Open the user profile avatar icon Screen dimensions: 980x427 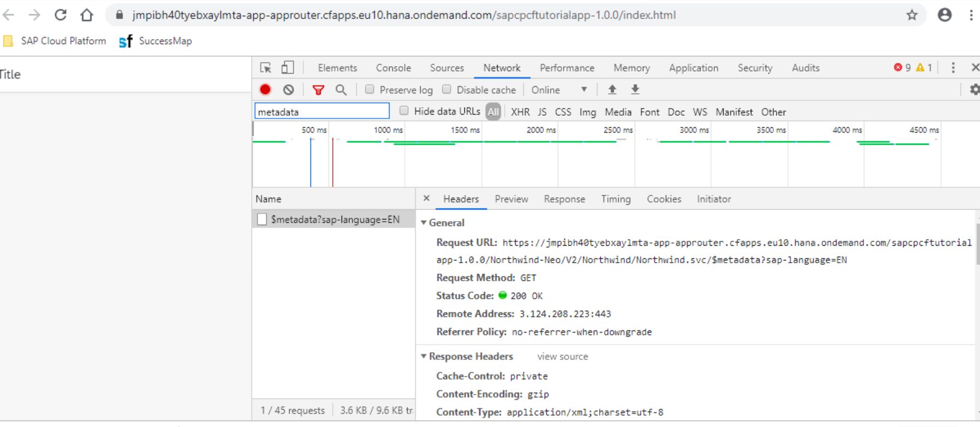[945, 15]
